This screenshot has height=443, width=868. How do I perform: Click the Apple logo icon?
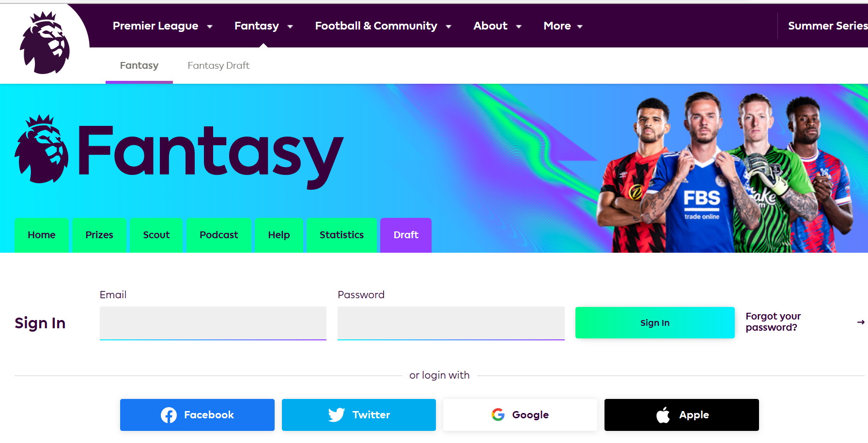663,414
